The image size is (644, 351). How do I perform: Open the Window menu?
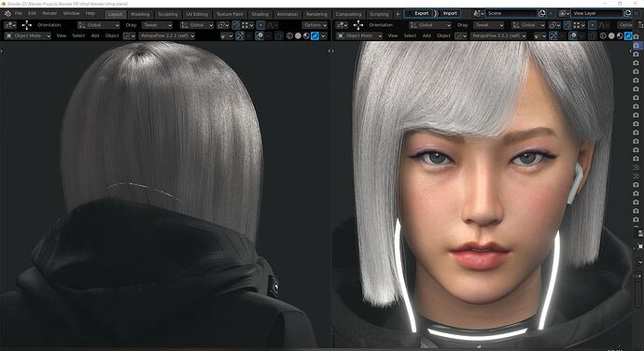point(72,13)
